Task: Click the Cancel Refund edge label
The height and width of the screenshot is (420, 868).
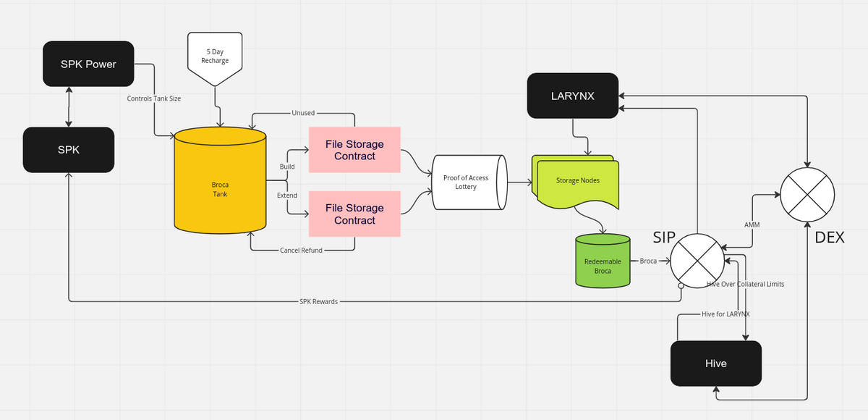Action: [x=304, y=249]
